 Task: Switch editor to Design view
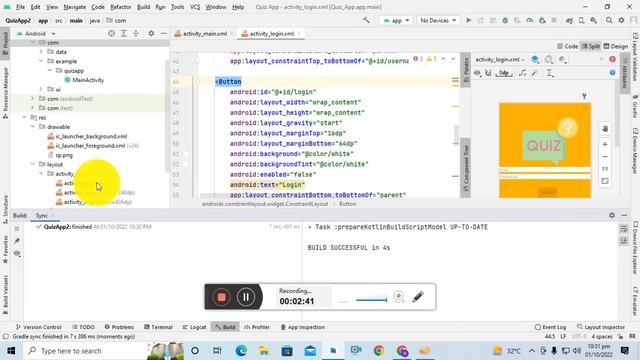616,46
